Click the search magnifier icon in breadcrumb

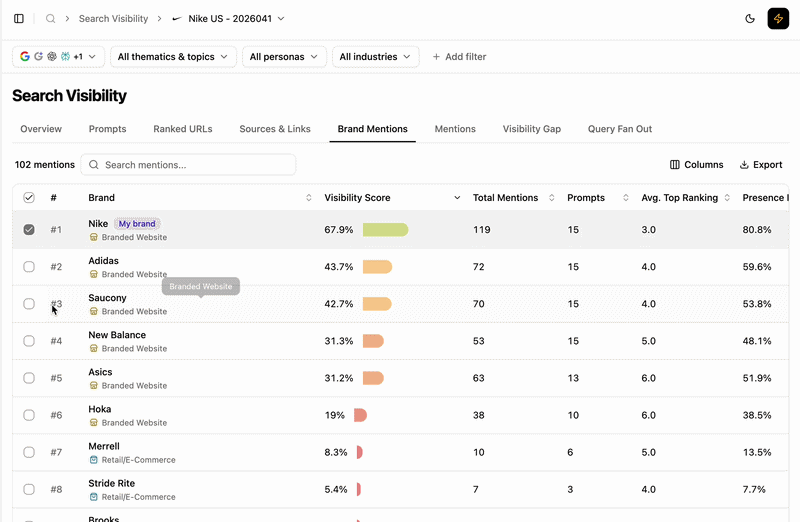pos(51,18)
